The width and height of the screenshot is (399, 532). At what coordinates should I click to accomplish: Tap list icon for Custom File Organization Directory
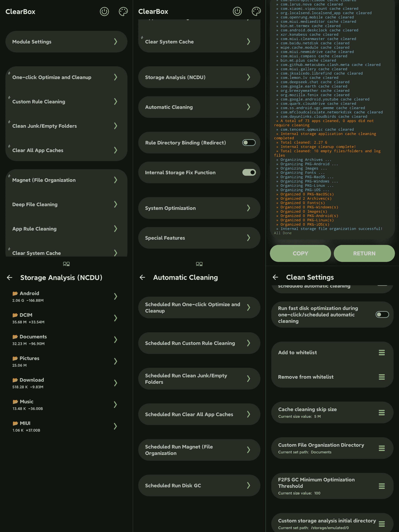[382, 448]
